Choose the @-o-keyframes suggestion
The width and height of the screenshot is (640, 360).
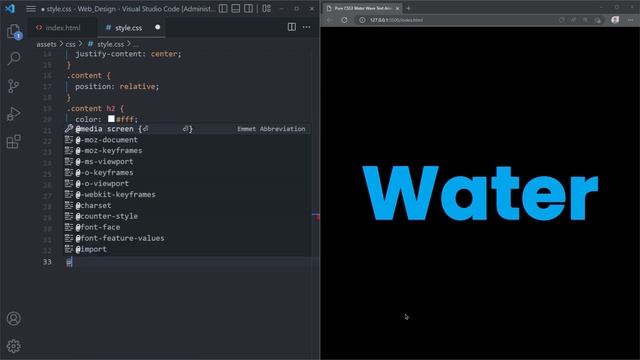click(187, 173)
